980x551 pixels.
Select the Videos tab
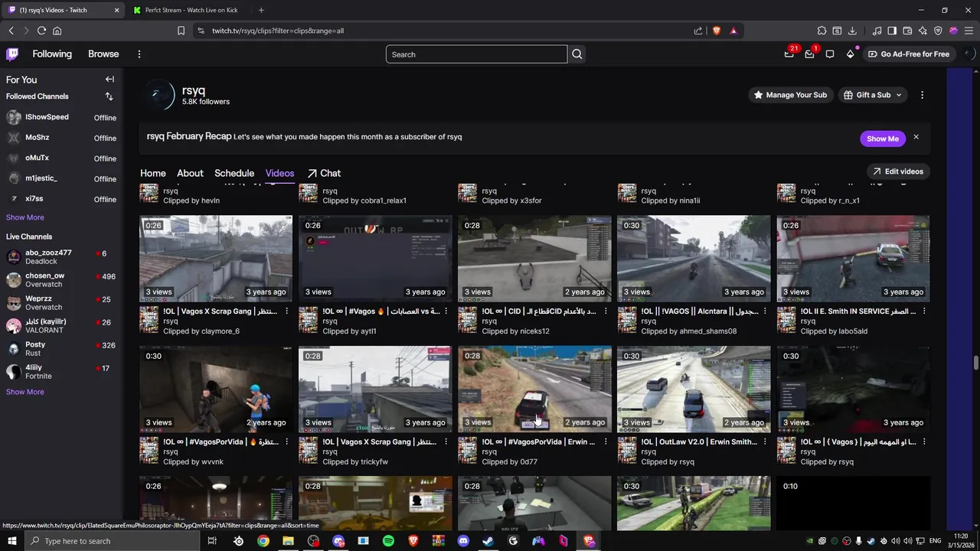tap(279, 173)
